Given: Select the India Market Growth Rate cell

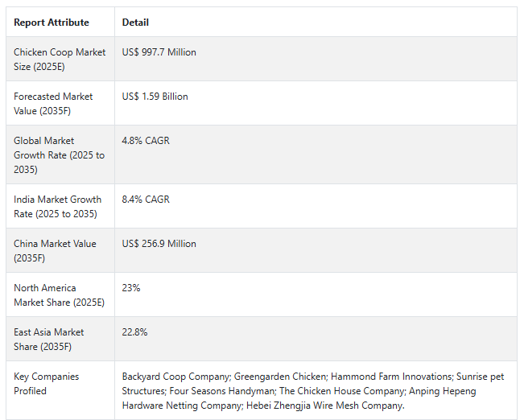Looking at the screenshot, I should coord(60,206).
